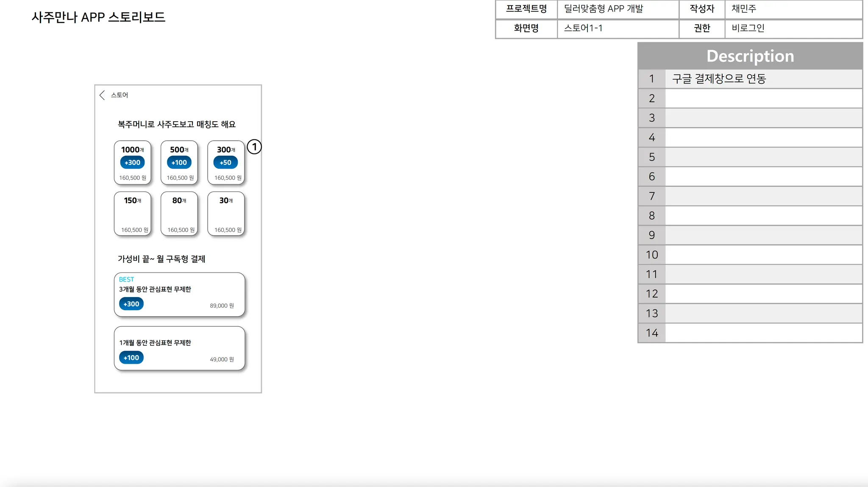Click the back arrow next to 스토어
868x487 pixels.
click(x=102, y=95)
